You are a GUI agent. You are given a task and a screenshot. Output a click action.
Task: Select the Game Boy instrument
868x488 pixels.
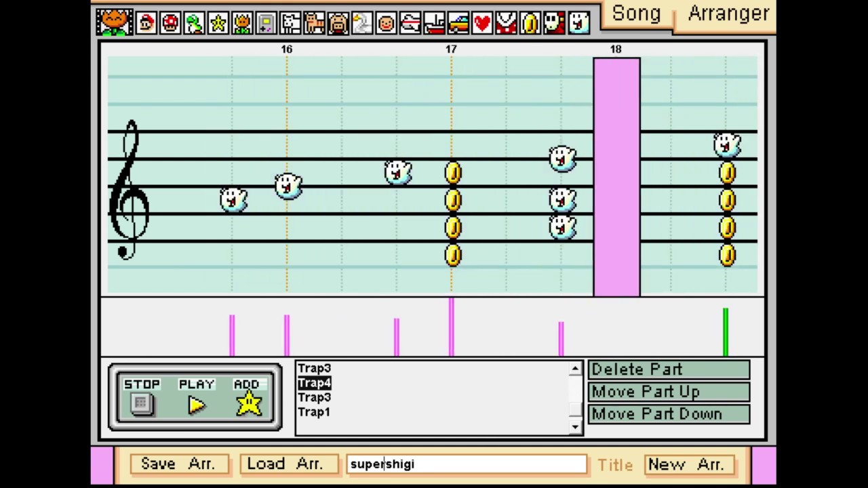tap(266, 24)
